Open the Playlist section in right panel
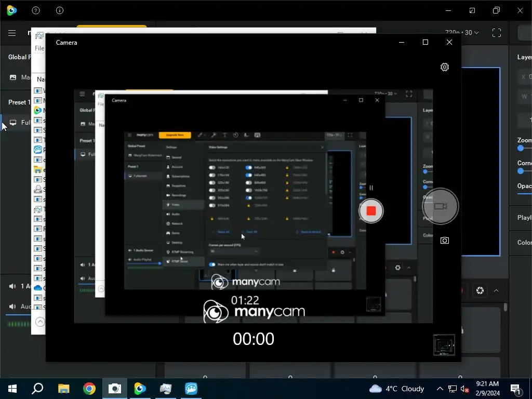Viewport: 532px width, 399px height. pos(525,218)
